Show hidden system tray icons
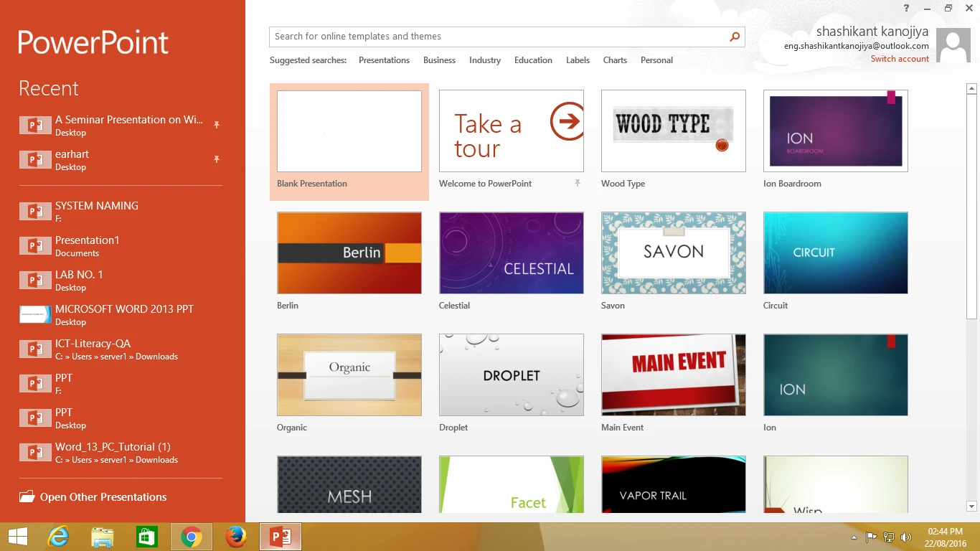 (x=854, y=537)
